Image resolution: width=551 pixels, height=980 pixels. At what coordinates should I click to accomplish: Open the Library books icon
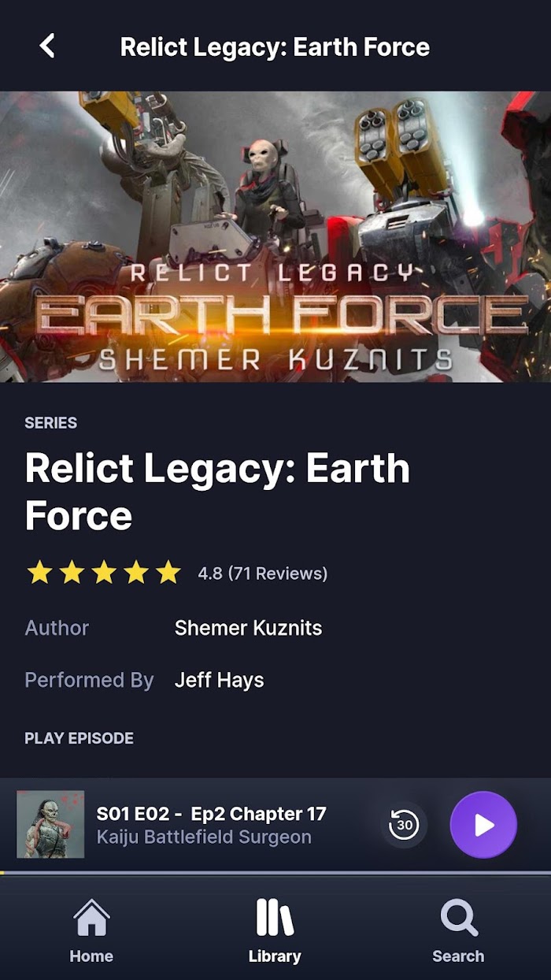pyautogui.click(x=275, y=919)
